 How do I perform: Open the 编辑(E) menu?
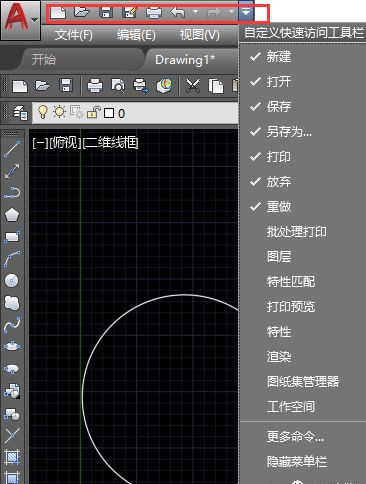click(136, 35)
